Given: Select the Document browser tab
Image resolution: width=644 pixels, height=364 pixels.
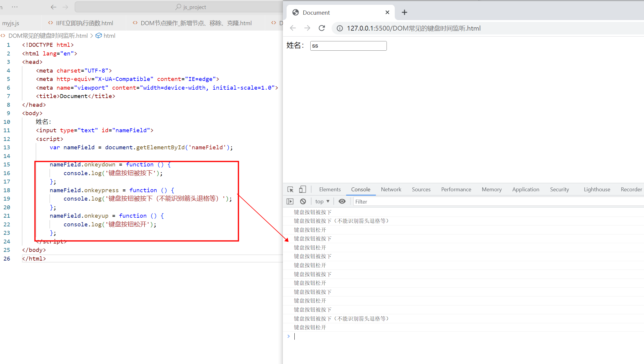Looking at the screenshot, I should coord(341,12).
